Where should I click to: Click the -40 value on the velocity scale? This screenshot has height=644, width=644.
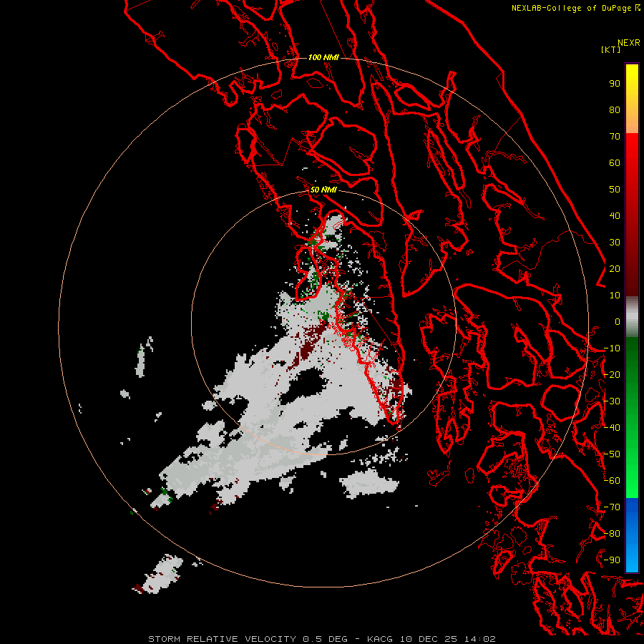tap(612, 428)
